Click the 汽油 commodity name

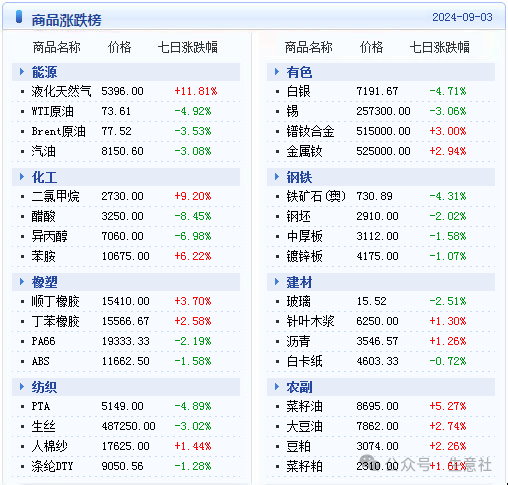coord(44,151)
